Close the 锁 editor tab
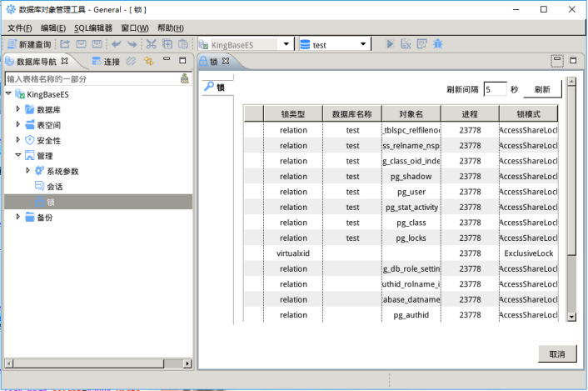Screen dimensions: 588x391 tap(226, 61)
